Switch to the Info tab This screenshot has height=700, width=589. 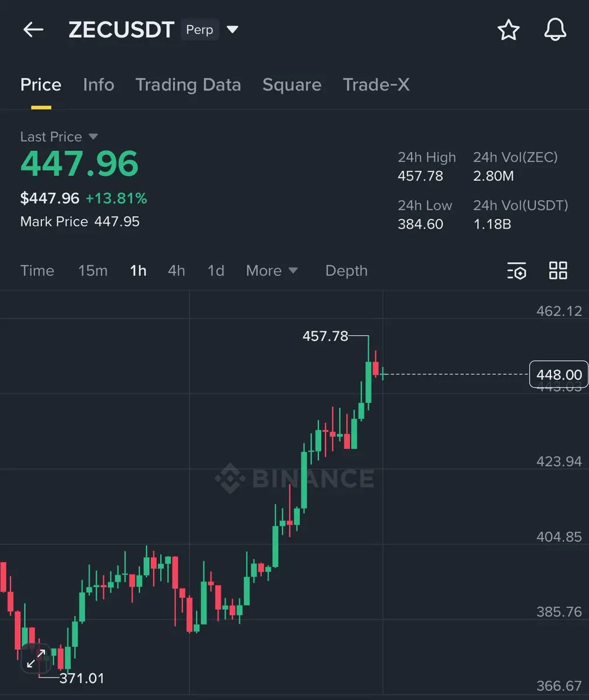click(99, 85)
